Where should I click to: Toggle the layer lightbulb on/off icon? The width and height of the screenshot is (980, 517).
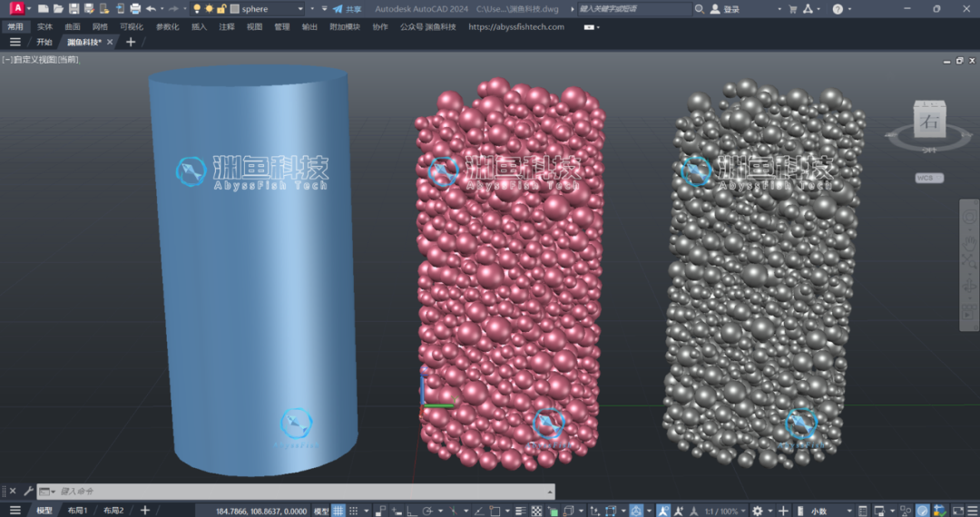pos(197,9)
